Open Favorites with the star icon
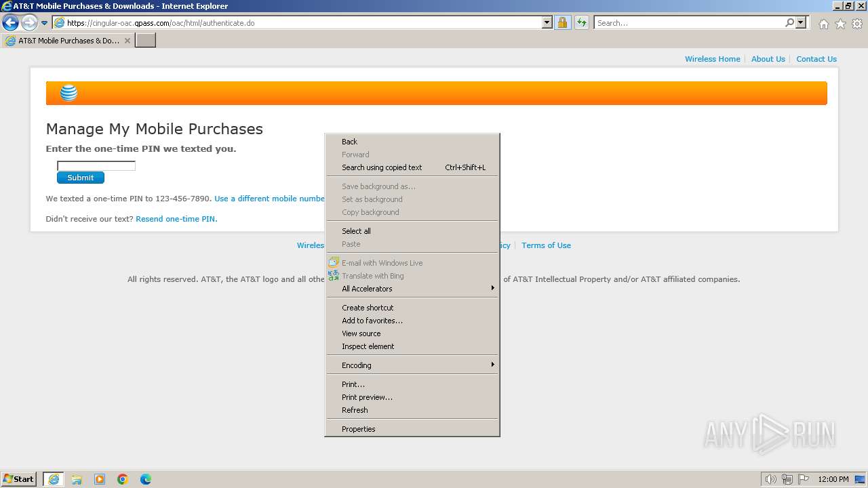Screen dimensions: 868x488 (840, 24)
